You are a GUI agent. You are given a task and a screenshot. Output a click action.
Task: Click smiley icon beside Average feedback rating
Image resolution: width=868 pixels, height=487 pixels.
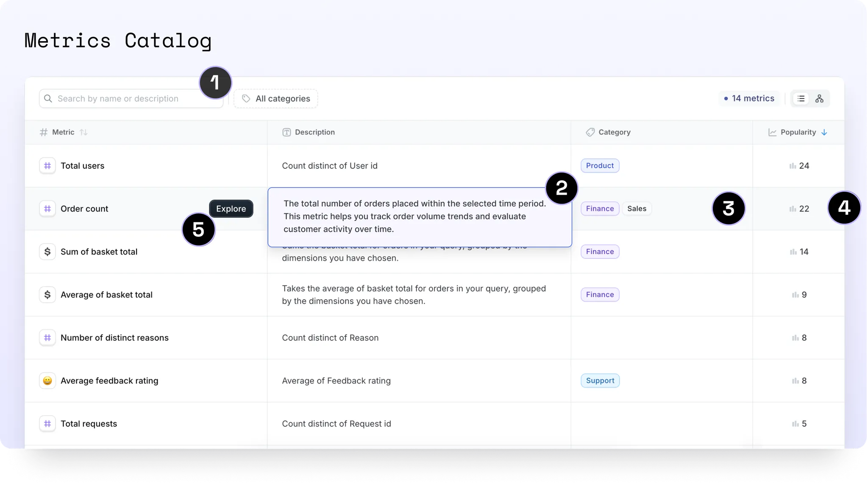pos(47,381)
